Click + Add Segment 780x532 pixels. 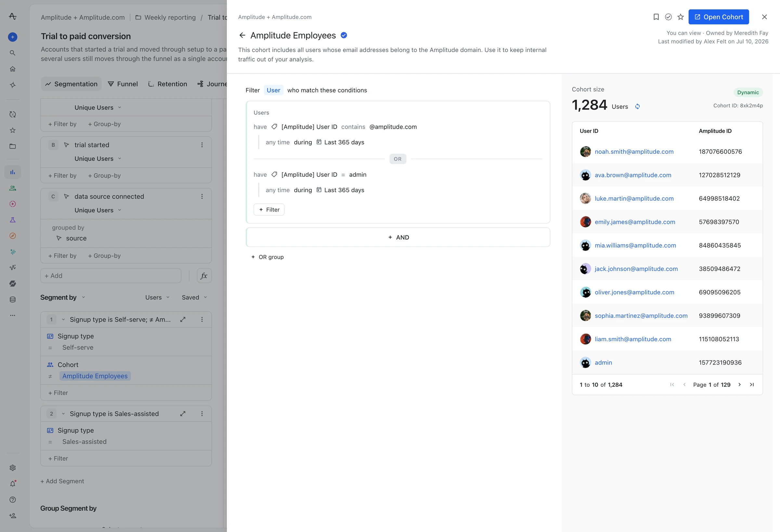click(x=62, y=481)
